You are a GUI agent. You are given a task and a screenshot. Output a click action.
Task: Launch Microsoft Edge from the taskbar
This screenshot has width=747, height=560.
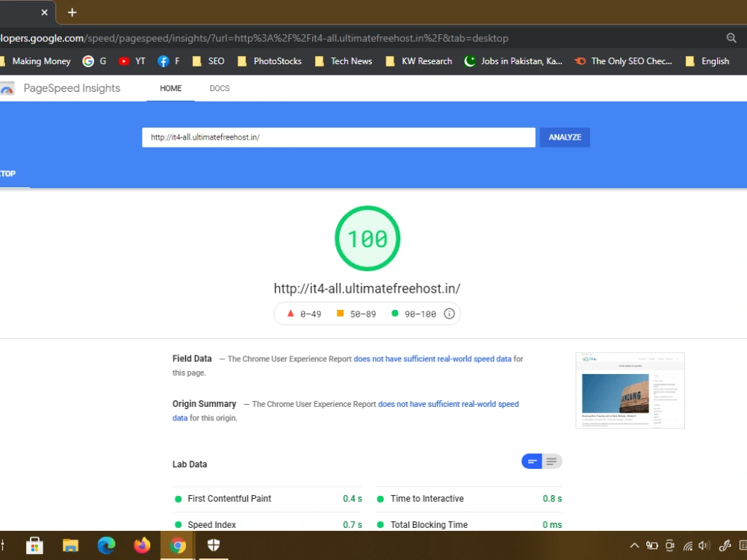point(106,545)
